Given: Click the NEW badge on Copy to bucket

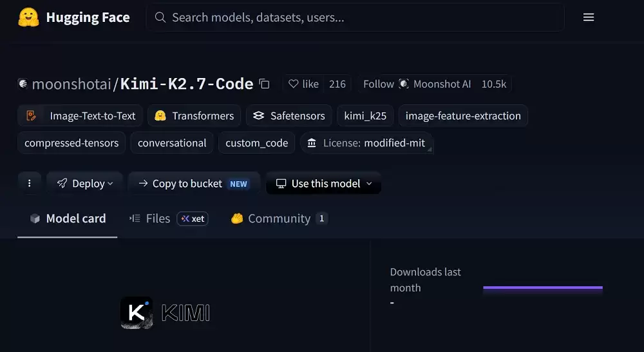Looking at the screenshot, I should pyautogui.click(x=238, y=184).
